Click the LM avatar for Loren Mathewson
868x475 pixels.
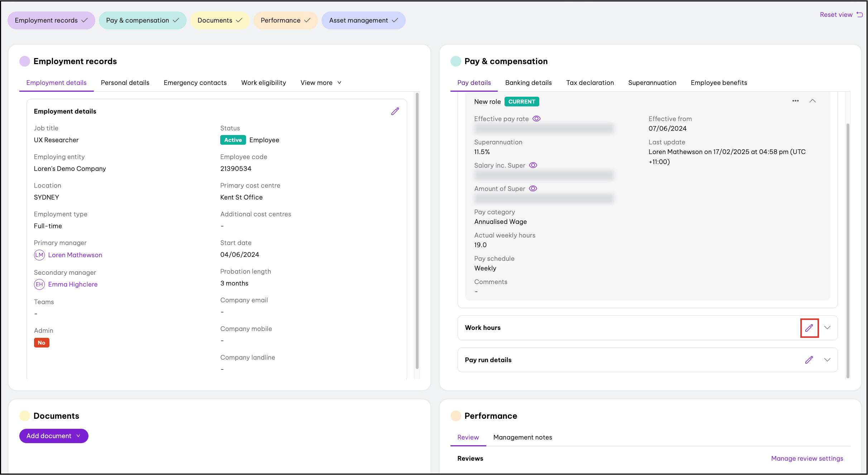(x=39, y=255)
